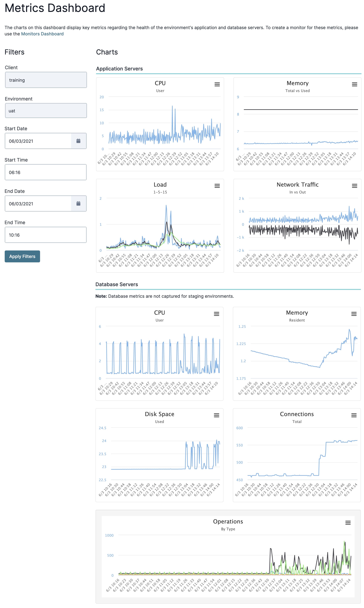This screenshot has width=364, height=608.
Task: Click into the Start Date text field
Action: pyautogui.click(x=38, y=141)
